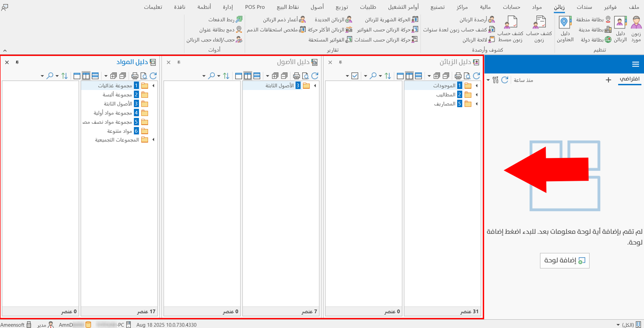Collapse the ribbon with the chevron
Screen dimensions: 644x328
coord(5,50)
